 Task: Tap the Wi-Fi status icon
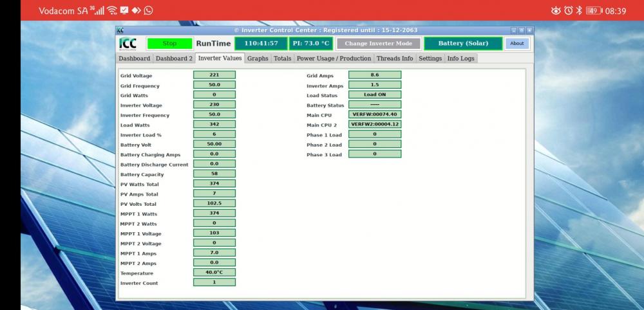pos(111,11)
